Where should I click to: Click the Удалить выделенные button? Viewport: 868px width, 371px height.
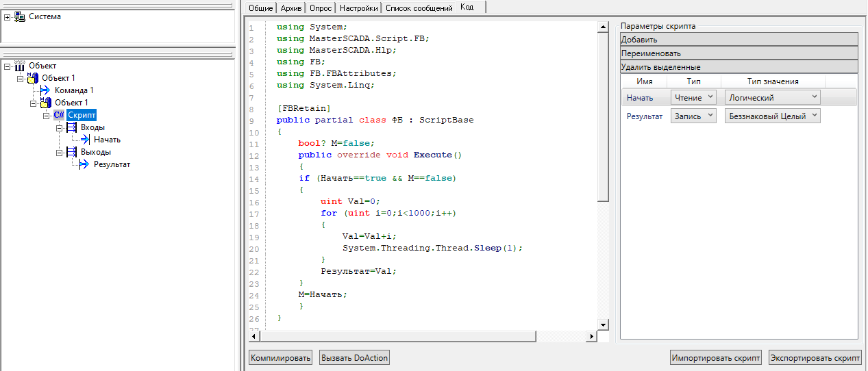tap(739, 67)
